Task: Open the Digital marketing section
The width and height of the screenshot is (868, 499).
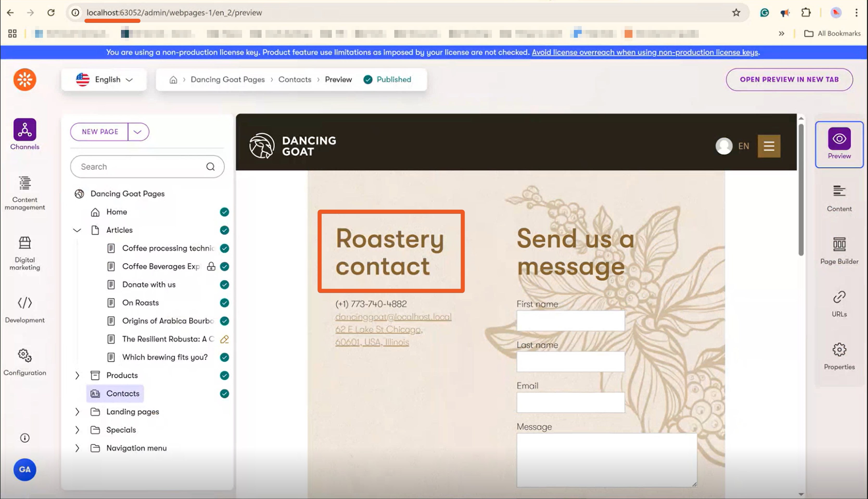Action: coord(25,253)
